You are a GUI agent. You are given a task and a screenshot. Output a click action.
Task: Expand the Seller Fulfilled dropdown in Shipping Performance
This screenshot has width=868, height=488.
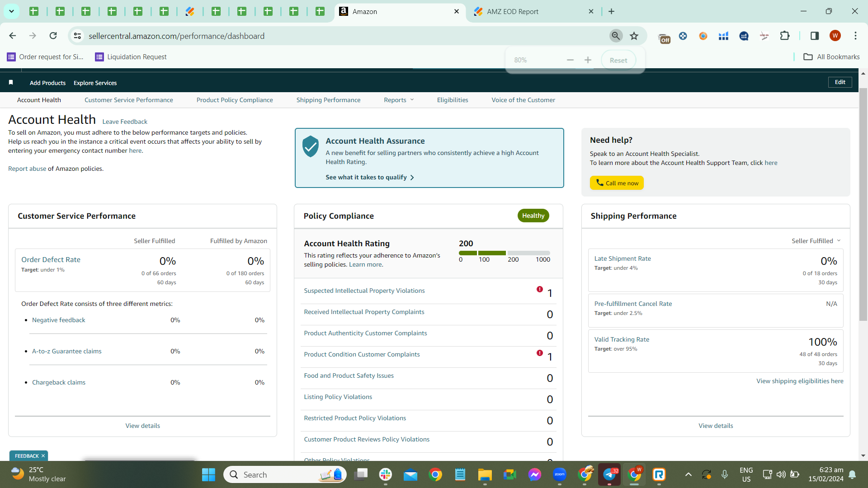pos(816,241)
